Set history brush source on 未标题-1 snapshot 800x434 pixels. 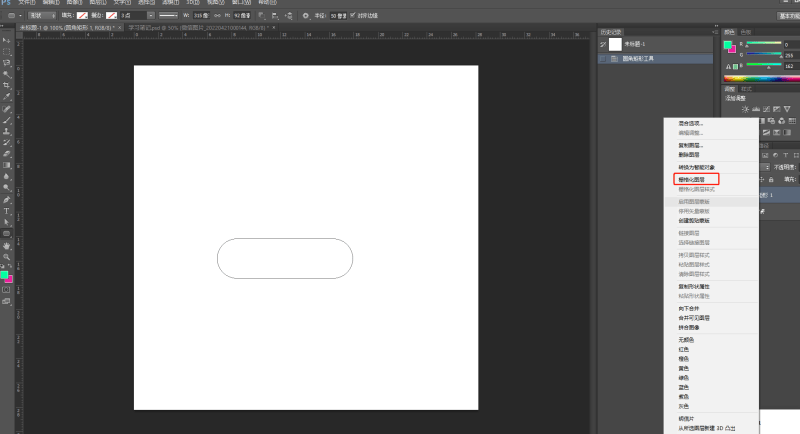tap(603, 44)
